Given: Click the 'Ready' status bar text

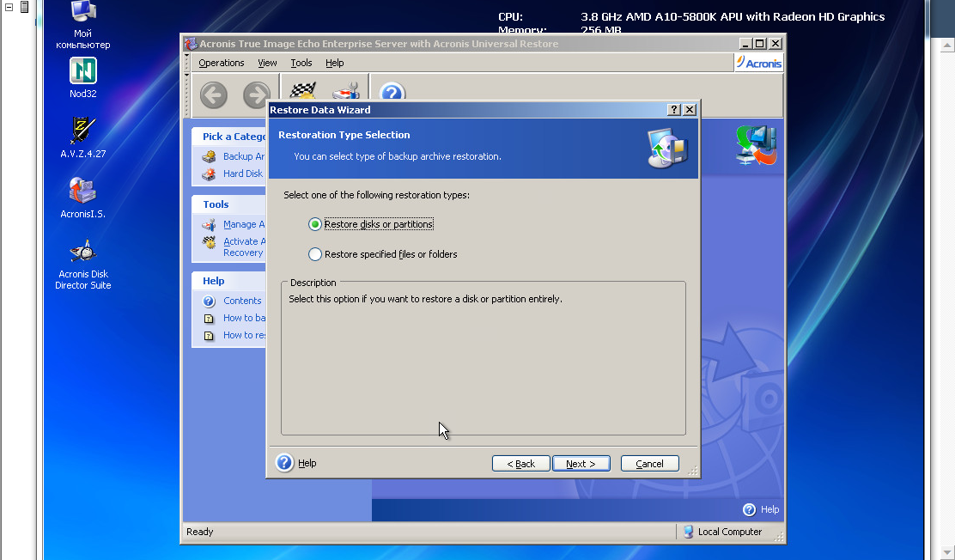Looking at the screenshot, I should [200, 532].
